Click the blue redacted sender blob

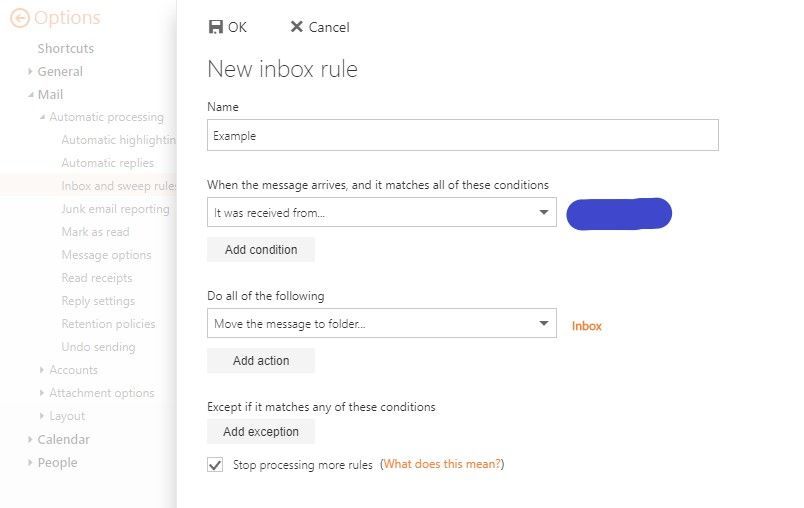coord(619,214)
